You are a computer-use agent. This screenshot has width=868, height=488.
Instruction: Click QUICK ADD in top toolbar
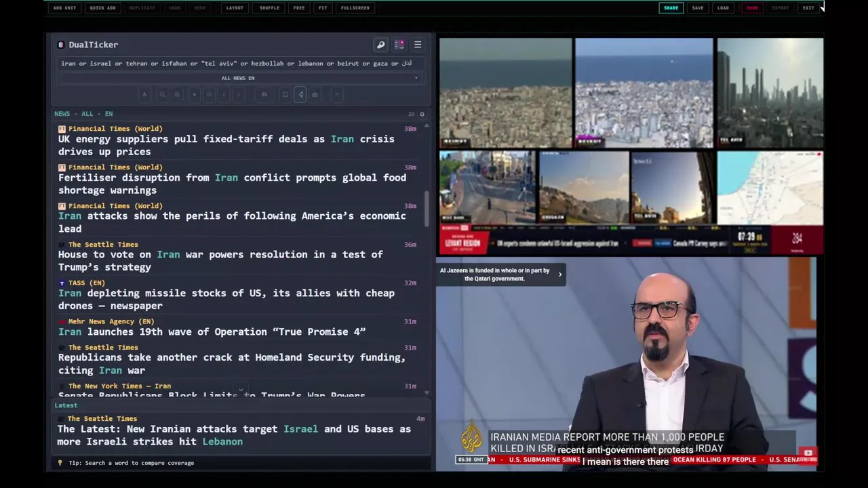click(x=102, y=8)
